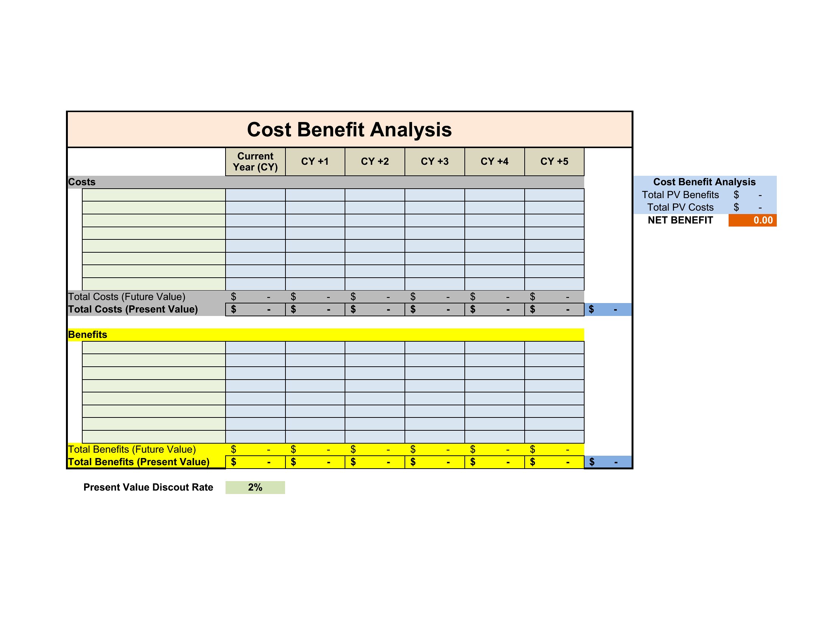Select the Total Costs (Future Value) label
The image size is (834, 644).
tap(126, 297)
